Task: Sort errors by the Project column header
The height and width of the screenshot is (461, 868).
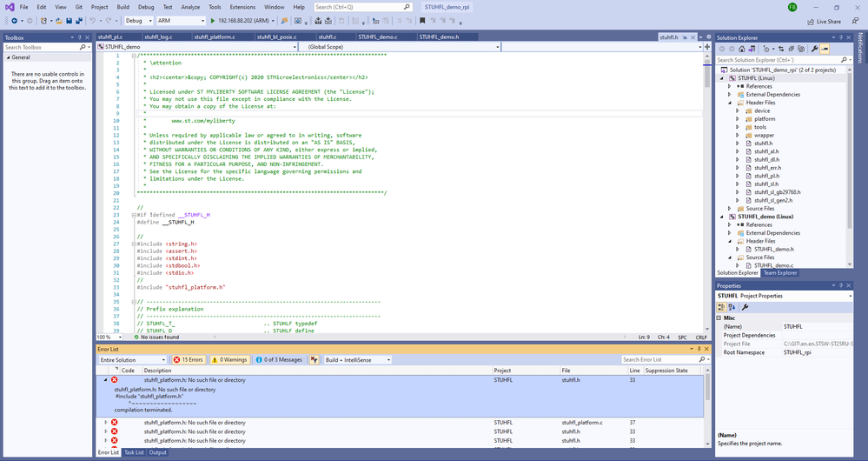Action: [526, 371]
